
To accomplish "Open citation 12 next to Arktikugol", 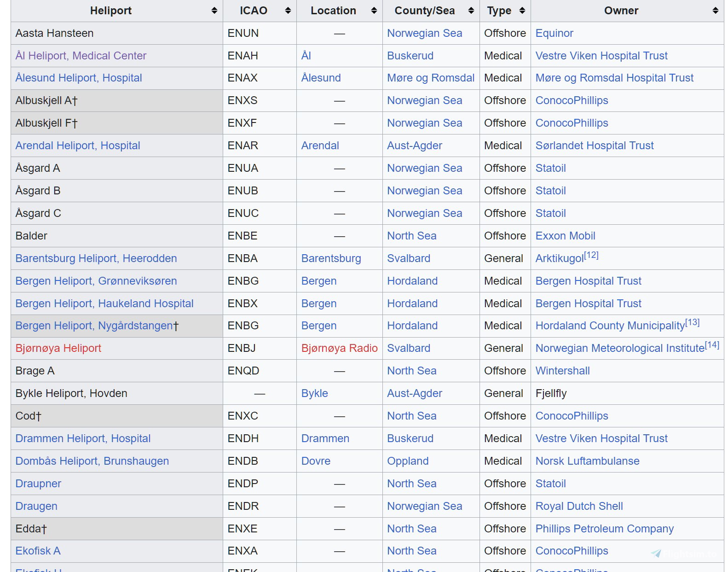I will tap(591, 255).
